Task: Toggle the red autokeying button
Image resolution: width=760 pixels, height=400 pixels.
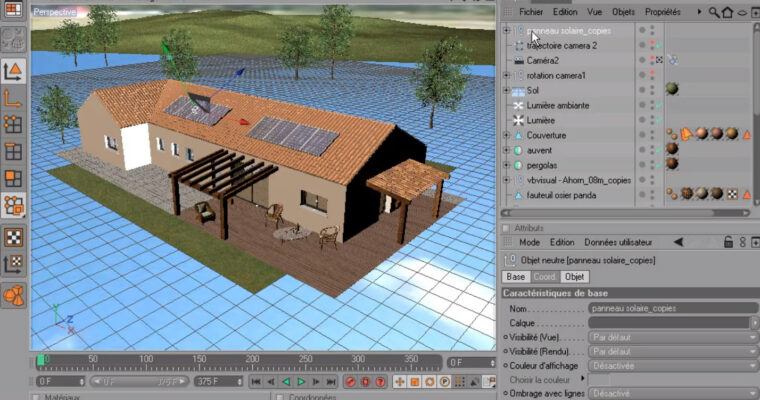Action: 365,382
